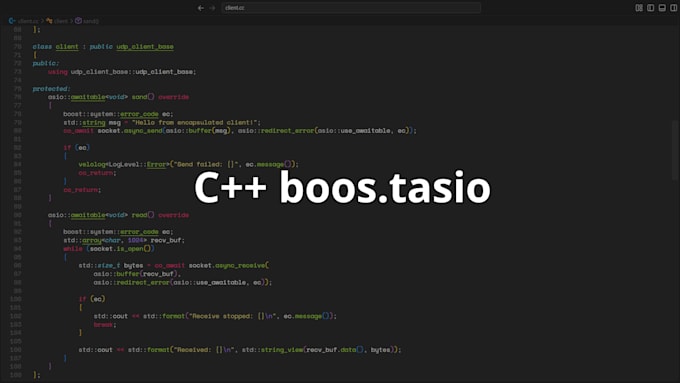Screen dimensions: 680x383
Task: Click the 'read()' method name
Action: click(x=143, y=215)
